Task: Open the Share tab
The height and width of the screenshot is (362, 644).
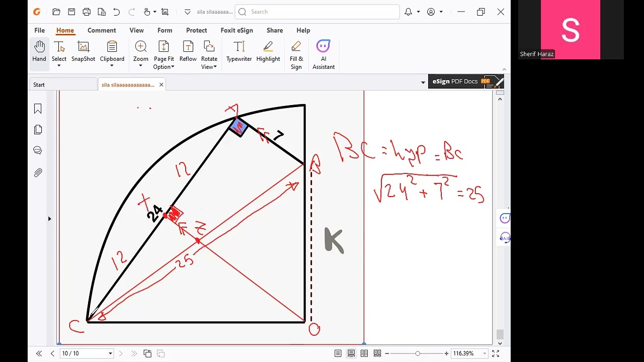Action: [275, 30]
